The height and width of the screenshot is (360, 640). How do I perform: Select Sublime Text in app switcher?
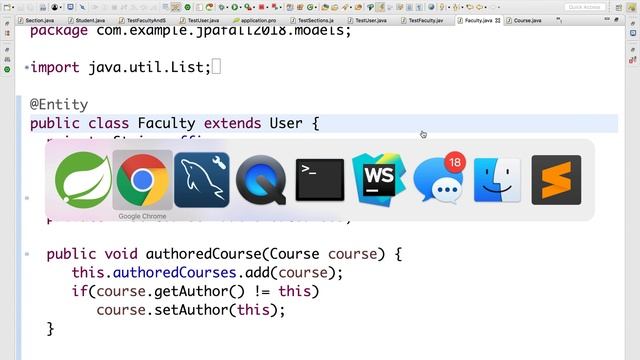click(x=556, y=180)
